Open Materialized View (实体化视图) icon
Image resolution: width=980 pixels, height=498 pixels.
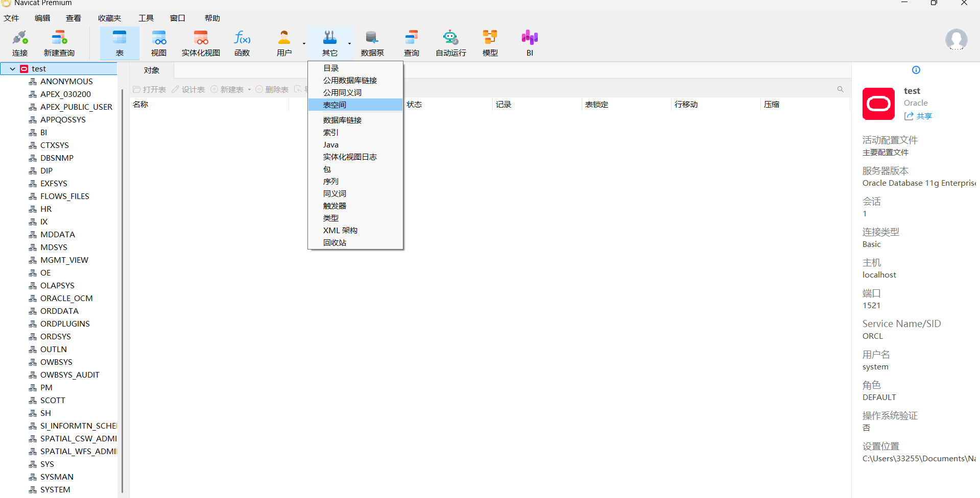tap(201, 43)
